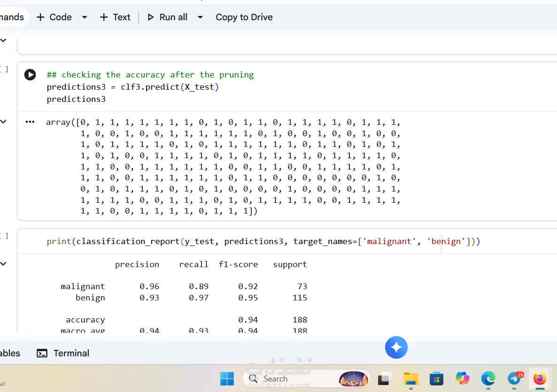This screenshot has width=557, height=392.
Task: Run all notebook cells
Action: (167, 17)
